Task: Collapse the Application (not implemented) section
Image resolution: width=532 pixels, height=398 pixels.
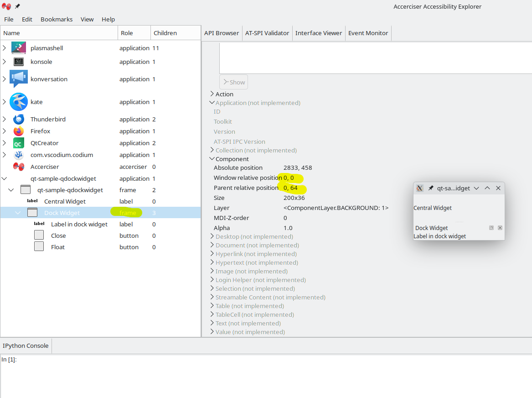Action: click(212, 102)
